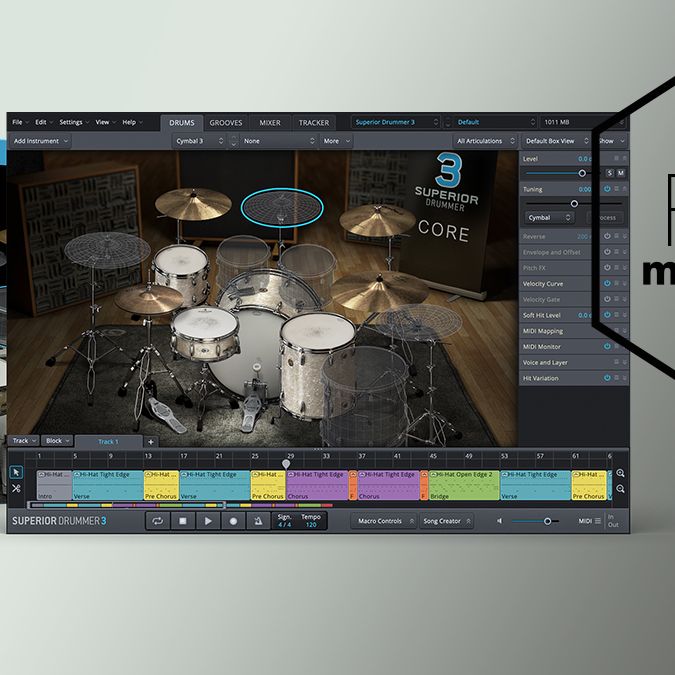
Task: Switch to the TRACKER tab
Action: point(314,123)
